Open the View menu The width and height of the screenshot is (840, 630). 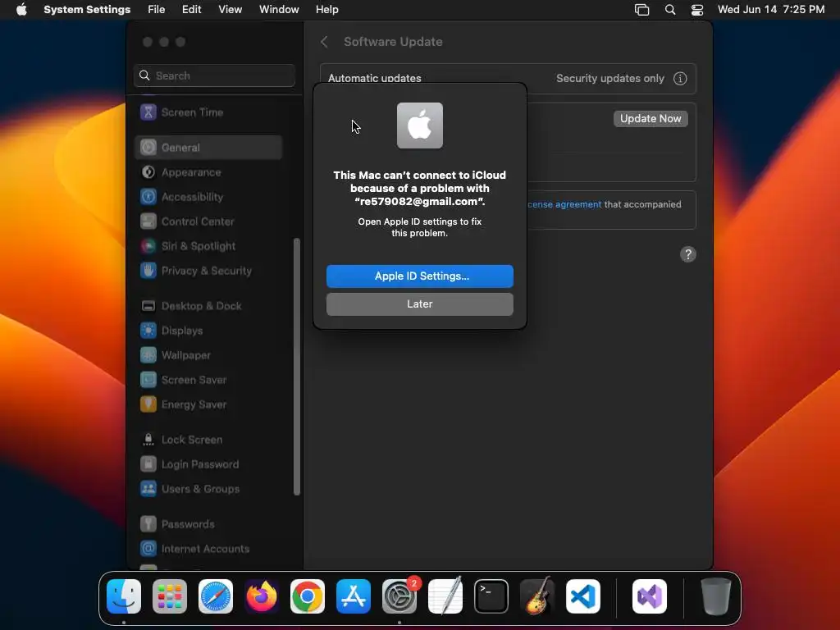tap(231, 10)
